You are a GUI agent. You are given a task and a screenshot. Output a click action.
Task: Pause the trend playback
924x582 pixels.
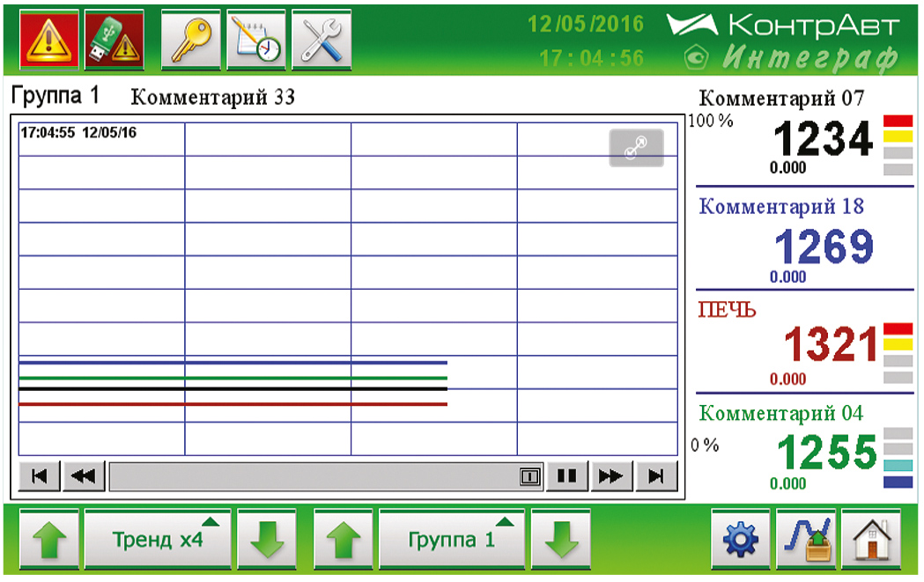[x=567, y=476]
